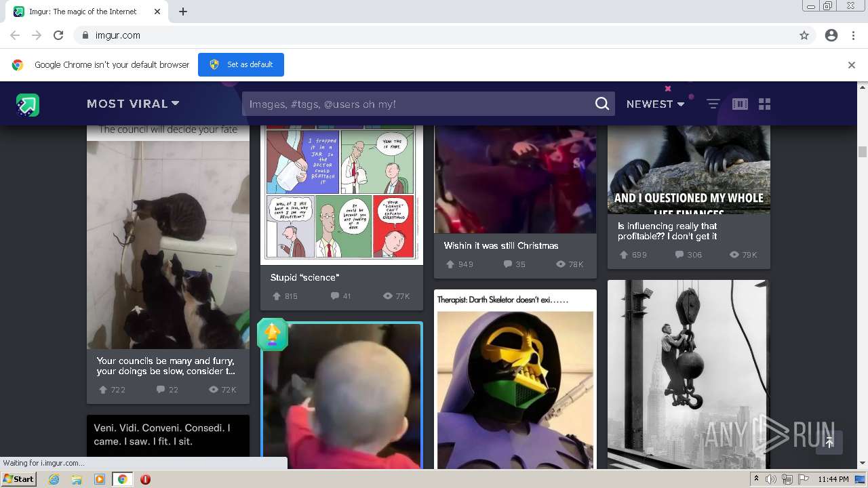
Task: Click the 78K views eye icon
Action: tap(561, 264)
